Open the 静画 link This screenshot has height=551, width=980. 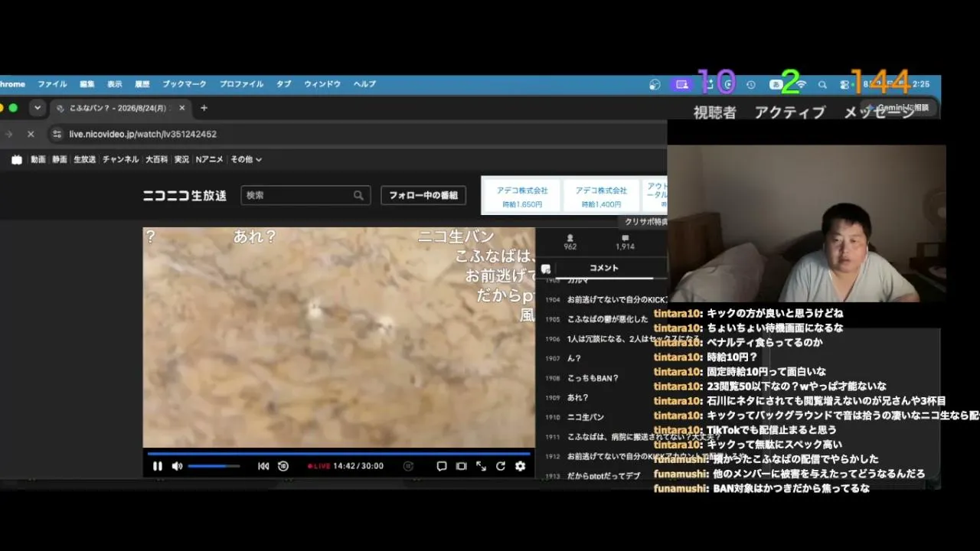point(60,159)
